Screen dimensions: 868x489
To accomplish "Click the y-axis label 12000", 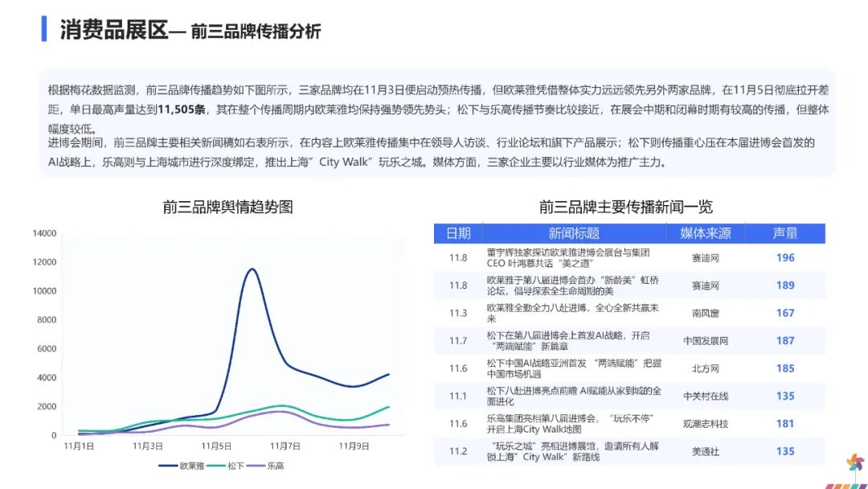I will point(44,262).
